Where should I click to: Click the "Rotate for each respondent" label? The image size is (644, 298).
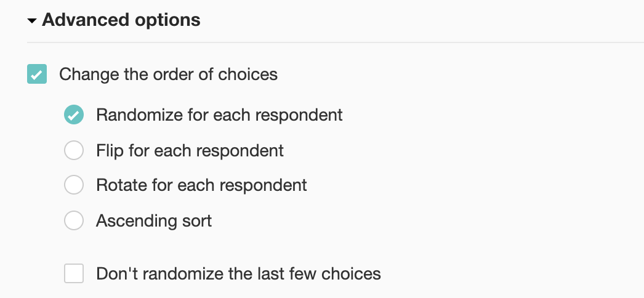[201, 185]
